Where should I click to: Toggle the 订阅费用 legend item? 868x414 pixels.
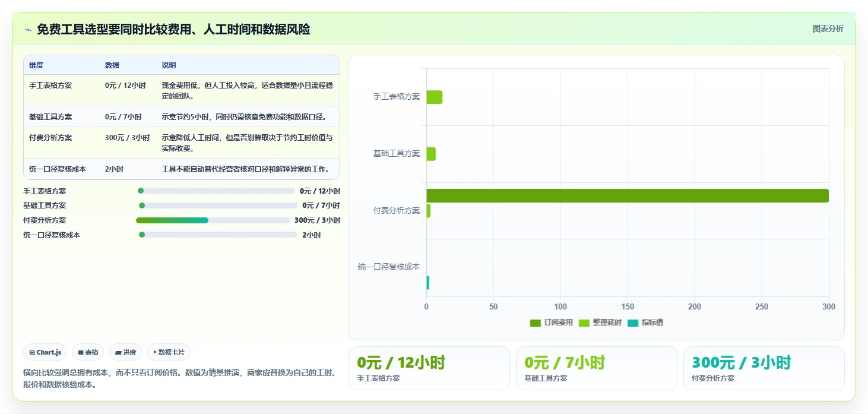pos(552,323)
